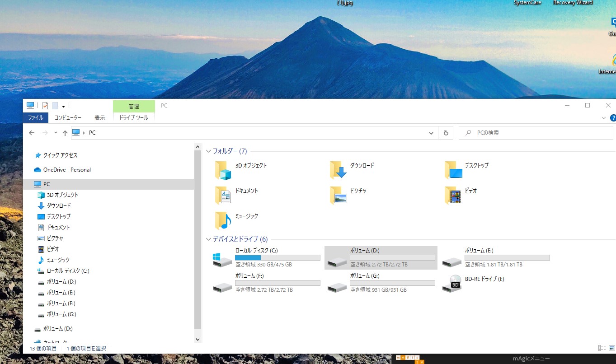Open the ミュージック folder icon in main pane
This screenshot has height=364, width=616.
click(223, 220)
